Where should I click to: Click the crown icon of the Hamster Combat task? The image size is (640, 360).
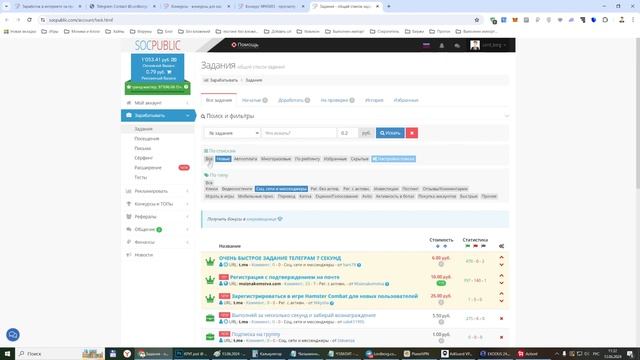[x=210, y=299]
